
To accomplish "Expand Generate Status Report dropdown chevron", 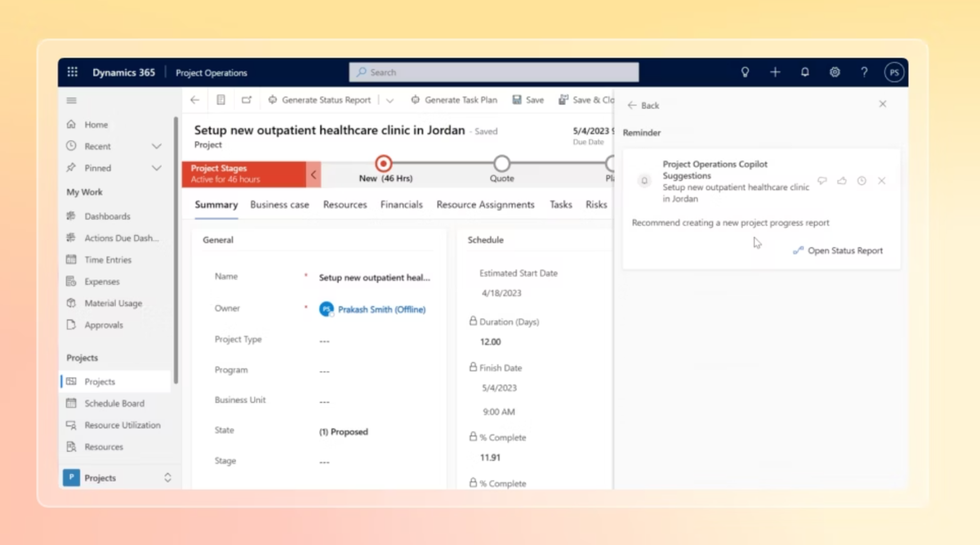I will [390, 100].
